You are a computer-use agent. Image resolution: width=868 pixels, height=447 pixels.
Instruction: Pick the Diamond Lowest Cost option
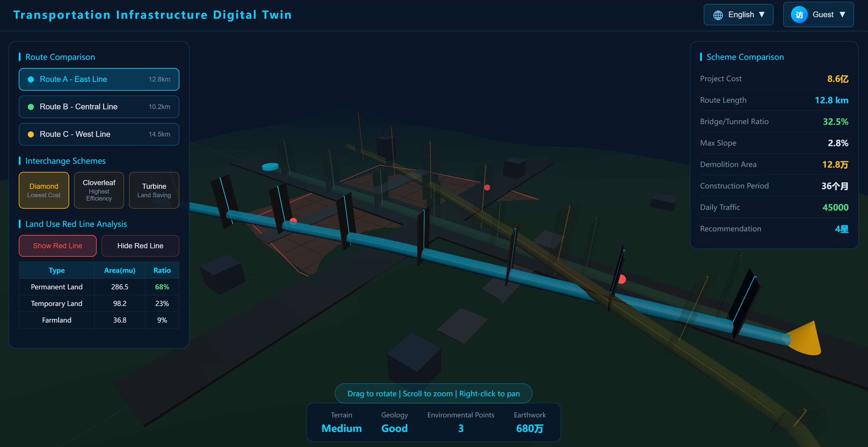coord(44,190)
